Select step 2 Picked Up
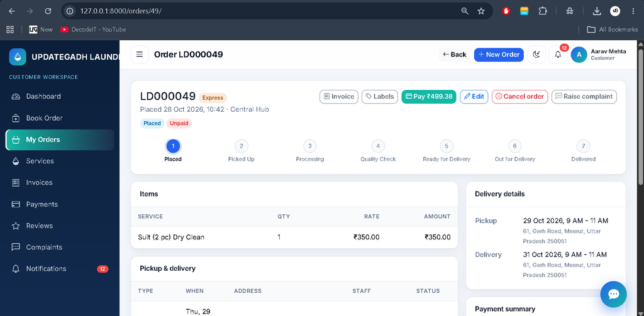The width and height of the screenshot is (644, 316). coord(241,146)
